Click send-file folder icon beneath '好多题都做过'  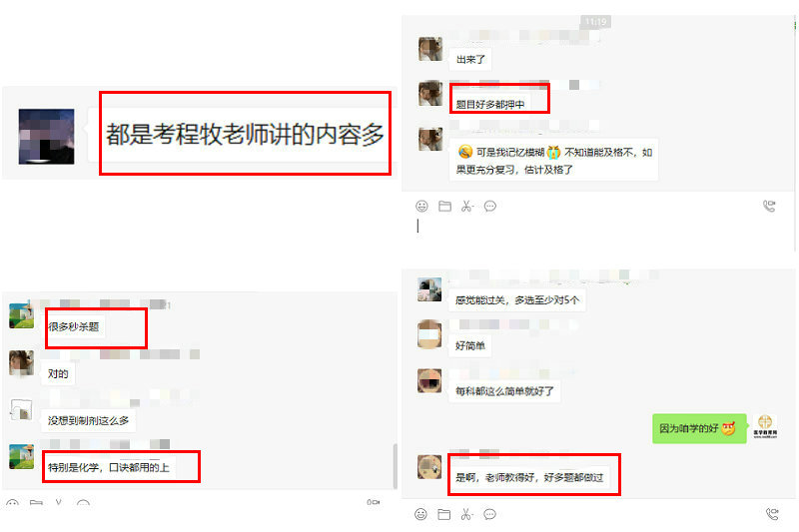[x=443, y=514]
